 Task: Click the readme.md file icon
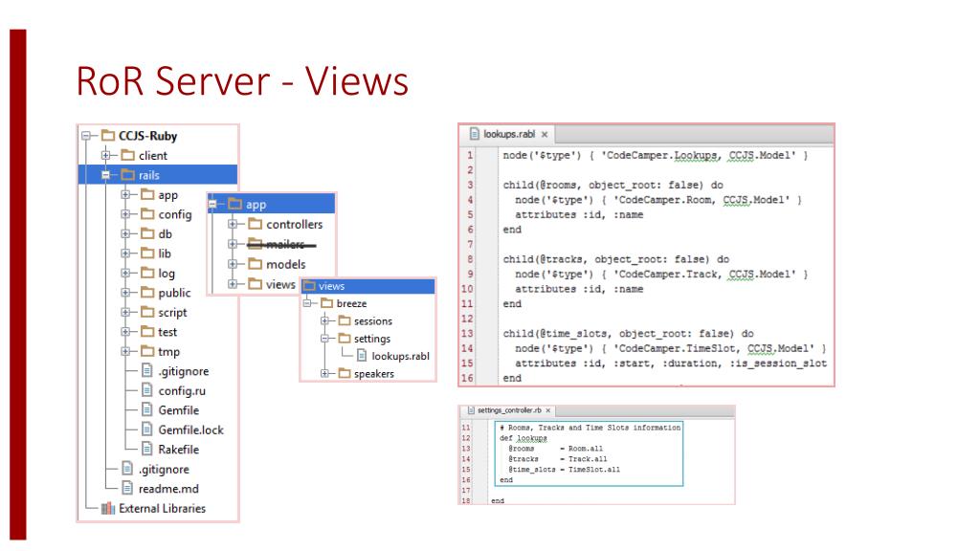(127, 489)
